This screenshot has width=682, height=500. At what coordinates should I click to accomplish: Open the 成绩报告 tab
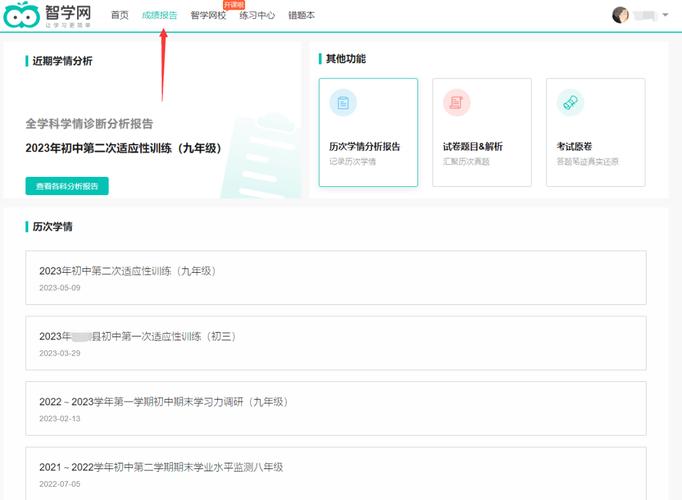[159, 16]
